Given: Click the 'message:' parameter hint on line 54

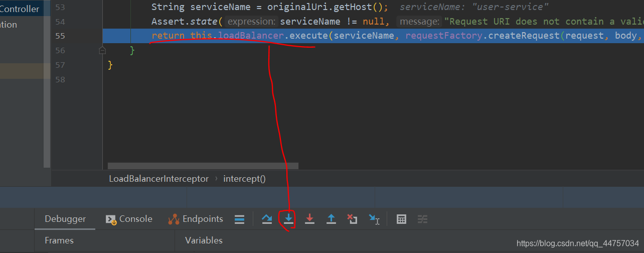Looking at the screenshot, I should (419, 22).
